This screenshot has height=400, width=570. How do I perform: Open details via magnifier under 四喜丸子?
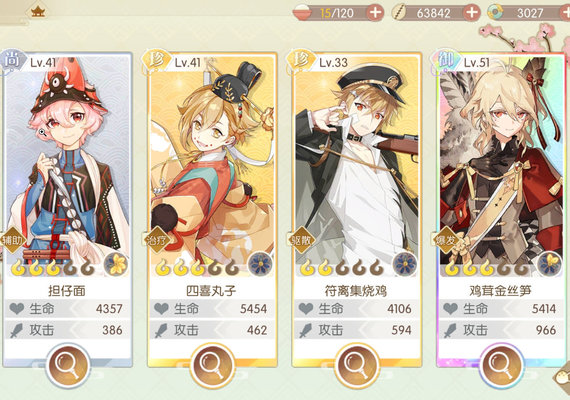click(x=212, y=365)
